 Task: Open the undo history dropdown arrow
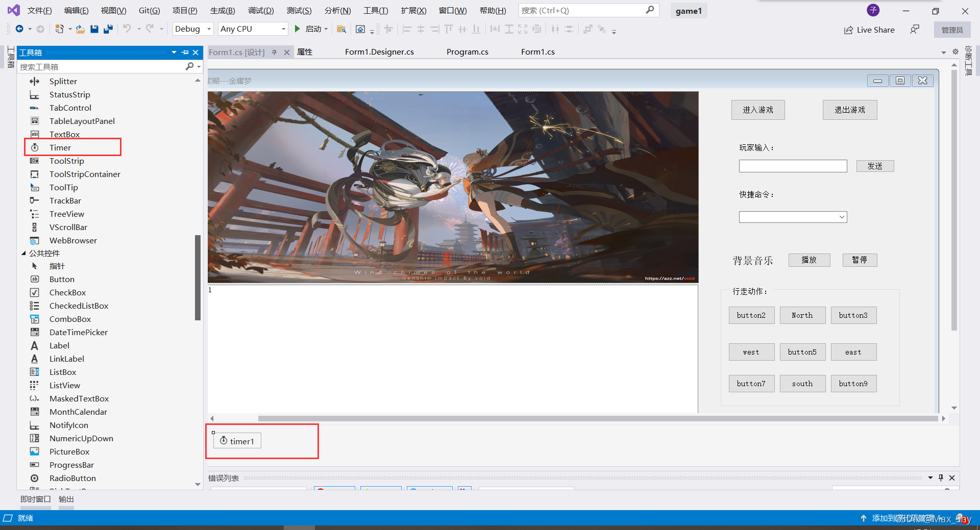[x=139, y=29]
